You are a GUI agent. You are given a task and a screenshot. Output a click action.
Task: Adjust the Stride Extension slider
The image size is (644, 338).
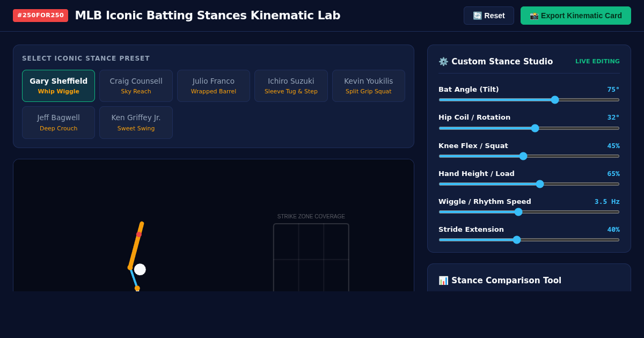(x=529, y=240)
